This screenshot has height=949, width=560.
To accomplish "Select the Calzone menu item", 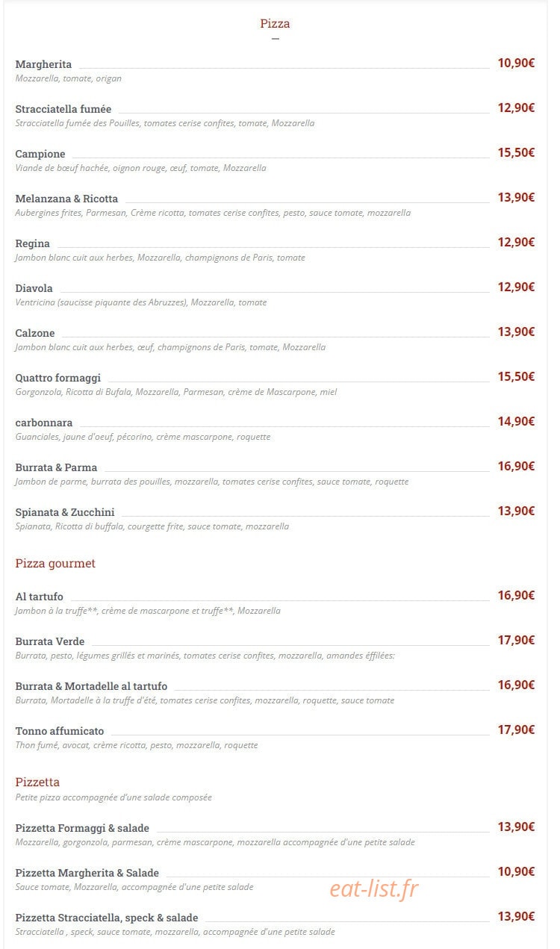I will [35, 333].
